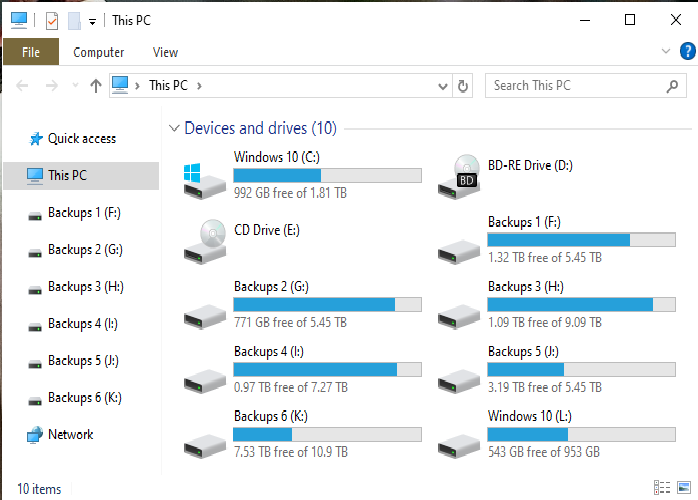The height and width of the screenshot is (500, 698).
Task: Click the This PC system icon in title bar
Action: point(19,20)
